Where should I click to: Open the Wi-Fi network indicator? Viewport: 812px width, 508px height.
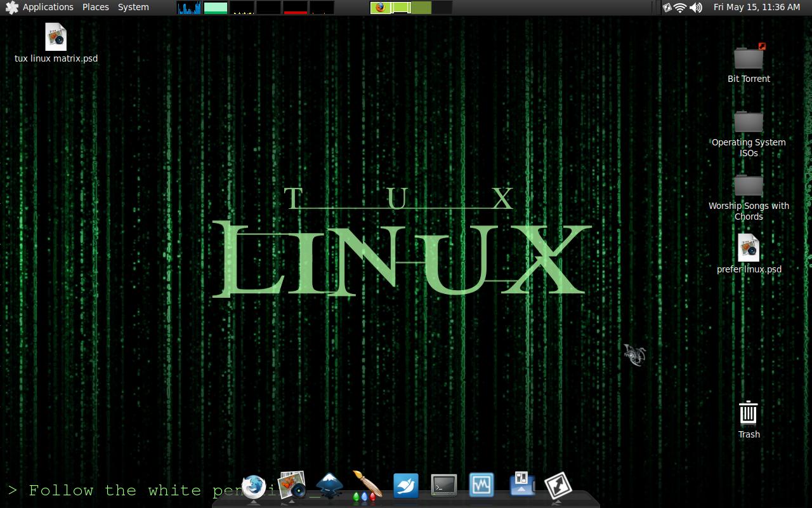(680, 8)
